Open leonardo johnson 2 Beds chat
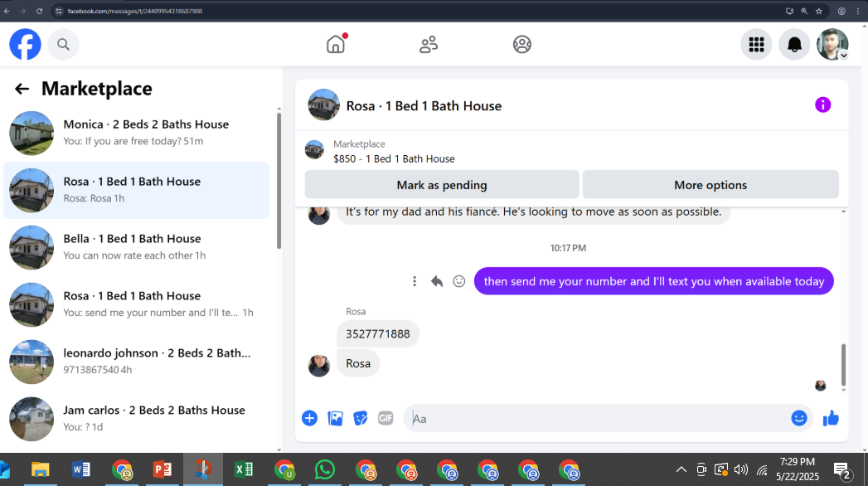The height and width of the screenshot is (486, 868). (x=136, y=361)
